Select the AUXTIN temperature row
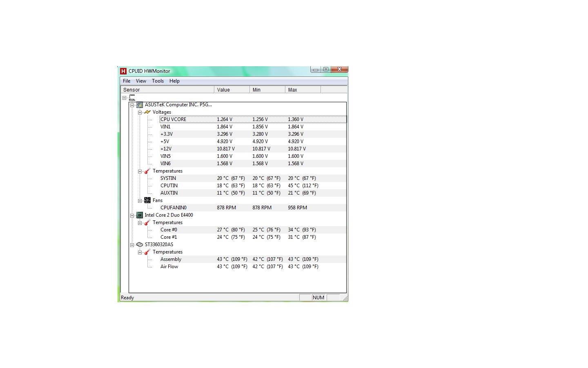 pyautogui.click(x=253, y=193)
